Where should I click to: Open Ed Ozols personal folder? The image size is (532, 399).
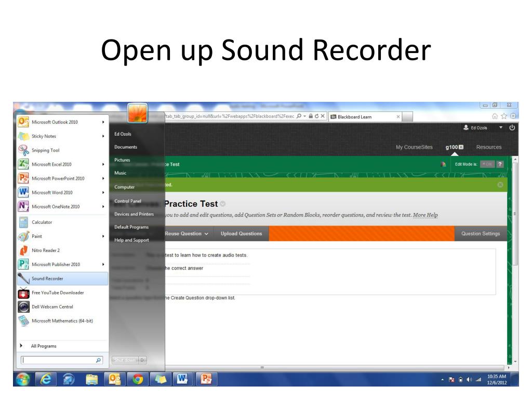pyautogui.click(x=123, y=134)
